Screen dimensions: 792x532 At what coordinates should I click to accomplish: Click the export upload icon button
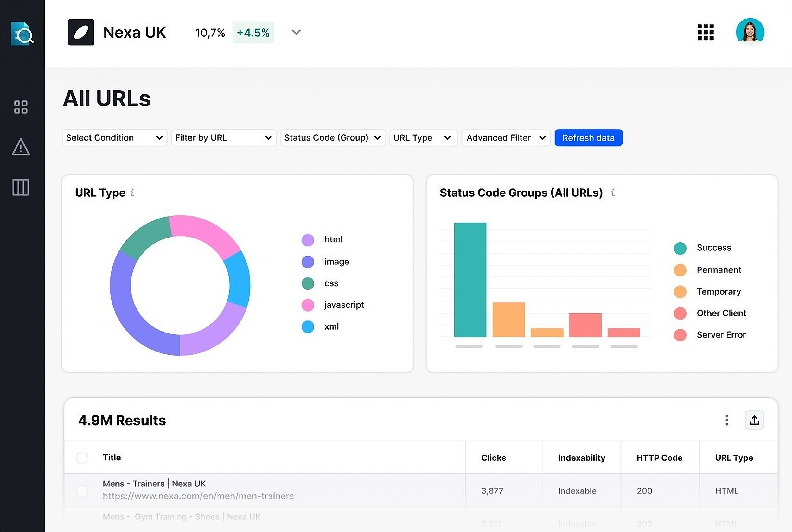[754, 420]
